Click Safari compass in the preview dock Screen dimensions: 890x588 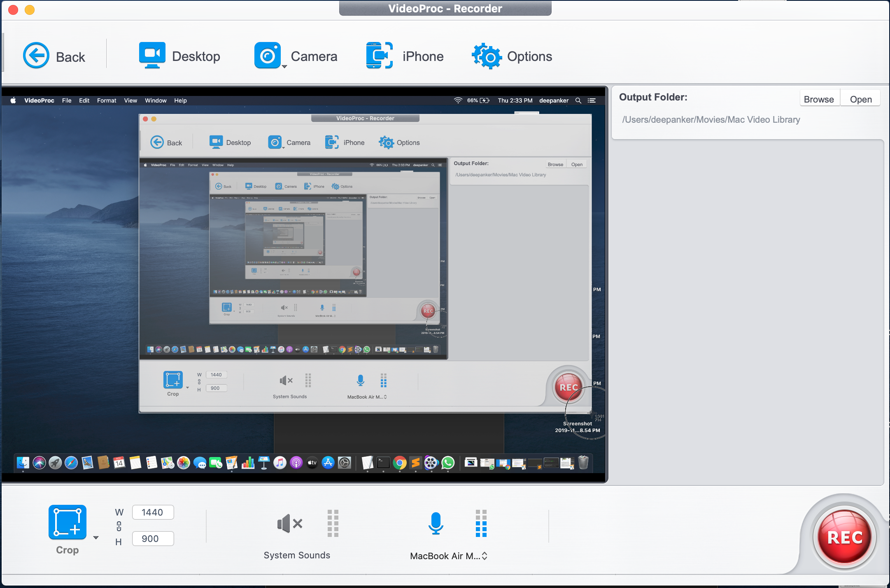pyautogui.click(x=71, y=463)
